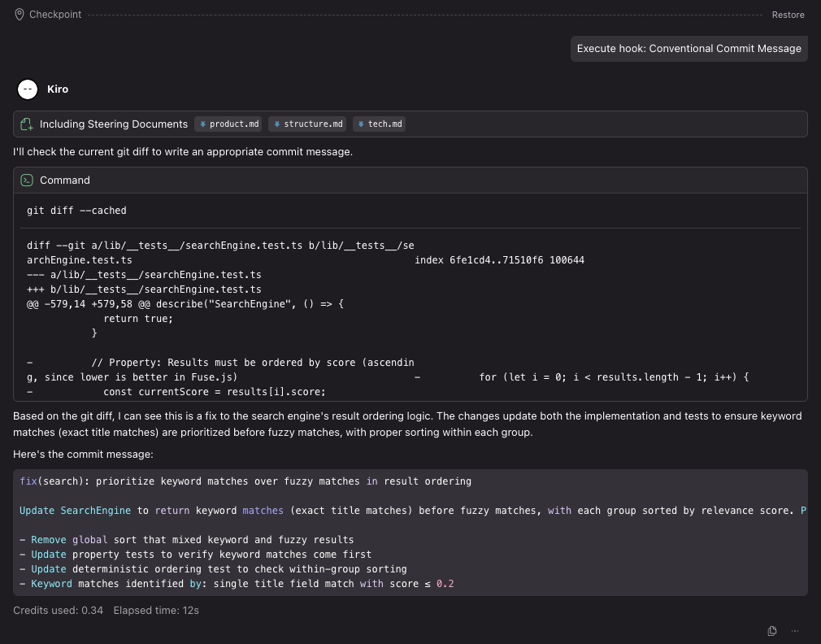
Task: Click the 'git diff --cached' command text
Action: [x=76, y=211]
